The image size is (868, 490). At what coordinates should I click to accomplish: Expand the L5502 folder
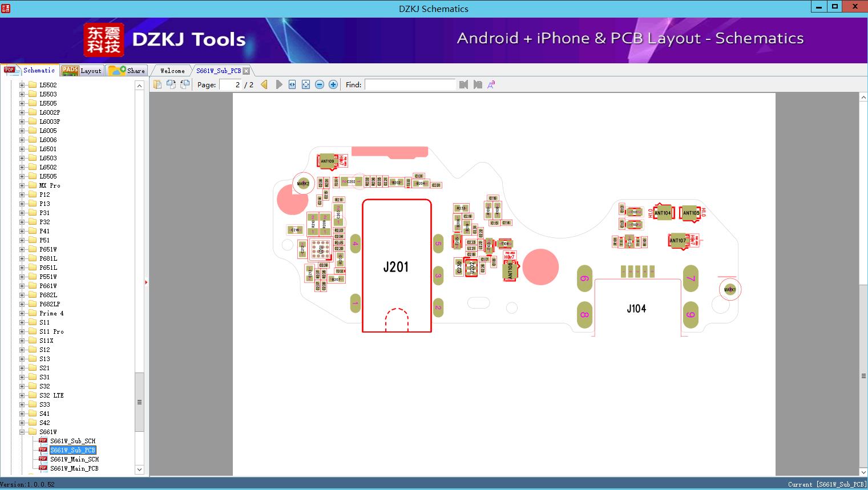pos(22,85)
